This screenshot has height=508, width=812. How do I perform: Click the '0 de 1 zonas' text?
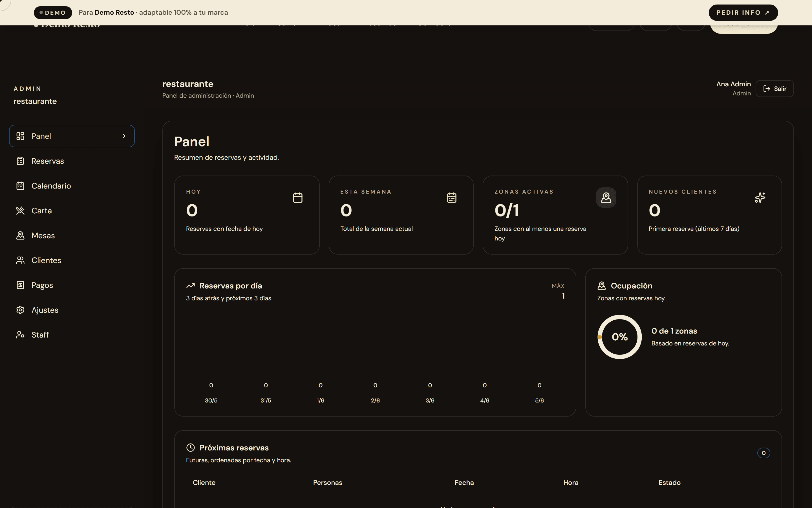(674, 331)
